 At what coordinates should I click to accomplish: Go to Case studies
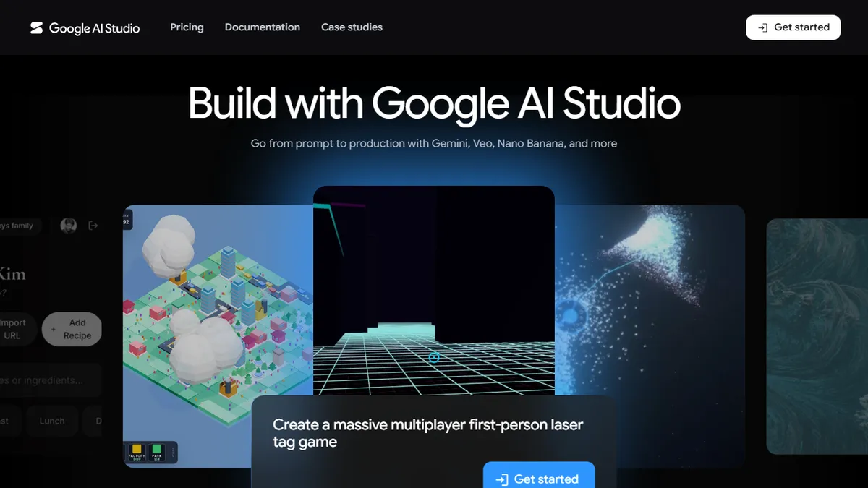click(352, 27)
